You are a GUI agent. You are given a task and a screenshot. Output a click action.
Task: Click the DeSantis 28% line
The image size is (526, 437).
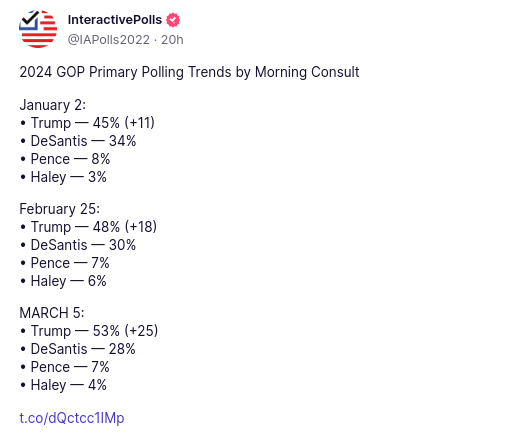pyautogui.click(x=77, y=349)
